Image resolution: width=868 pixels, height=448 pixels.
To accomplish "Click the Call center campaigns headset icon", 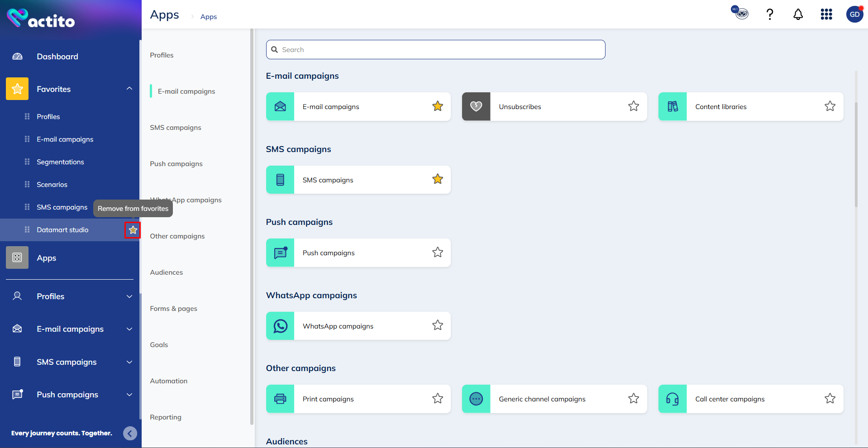I will click(x=672, y=399).
